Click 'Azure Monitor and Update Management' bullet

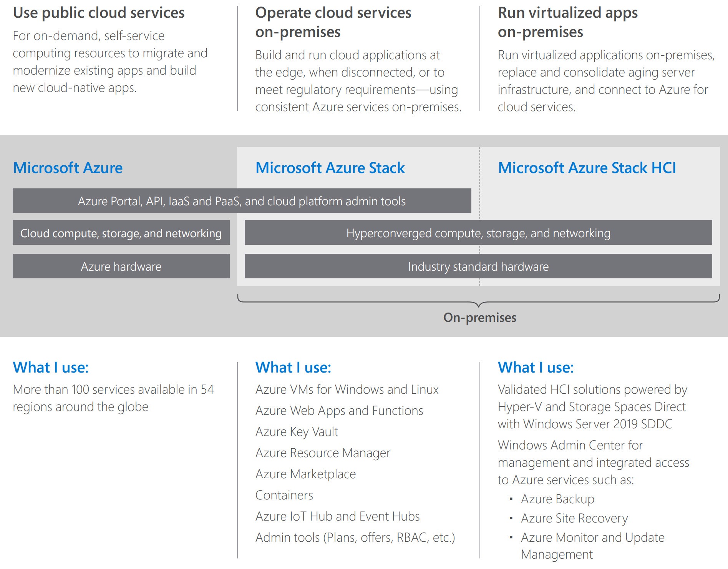click(x=592, y=546)
